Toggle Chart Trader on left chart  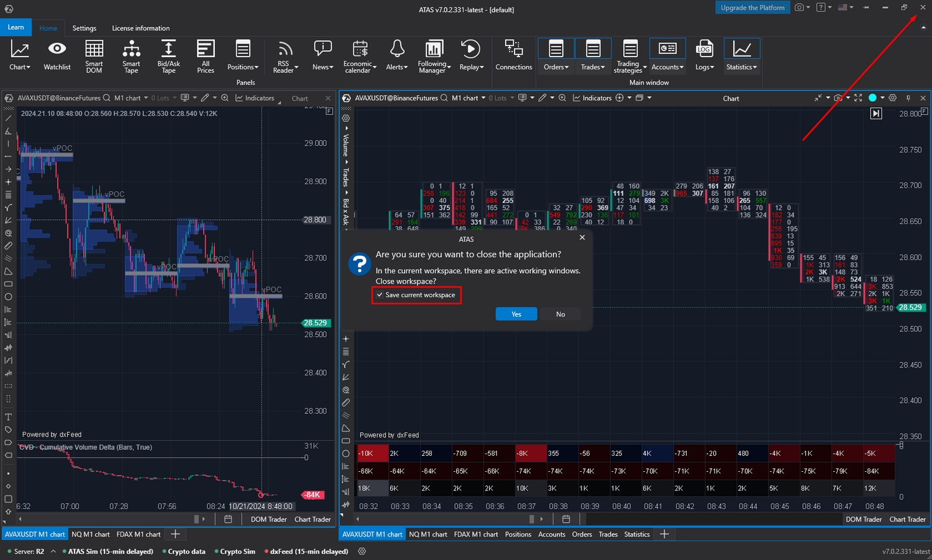click(313, 519)
